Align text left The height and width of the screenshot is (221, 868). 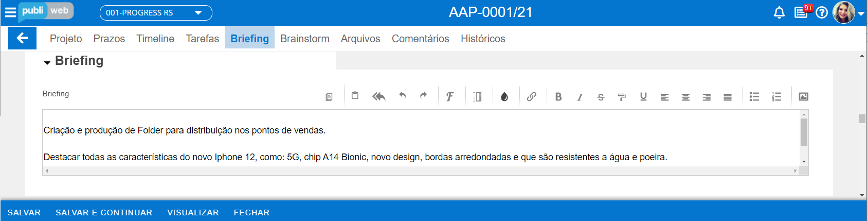664,97
